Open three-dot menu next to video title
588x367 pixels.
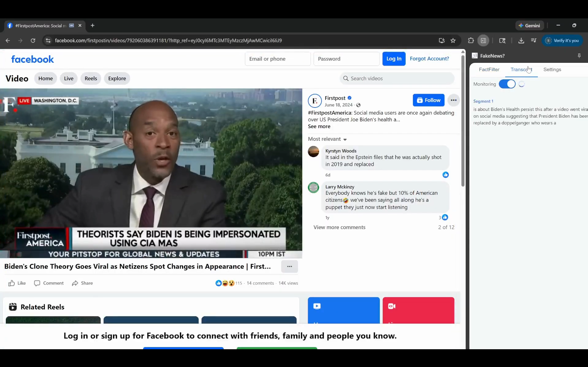pyautogui.click(x=289, y=267)
